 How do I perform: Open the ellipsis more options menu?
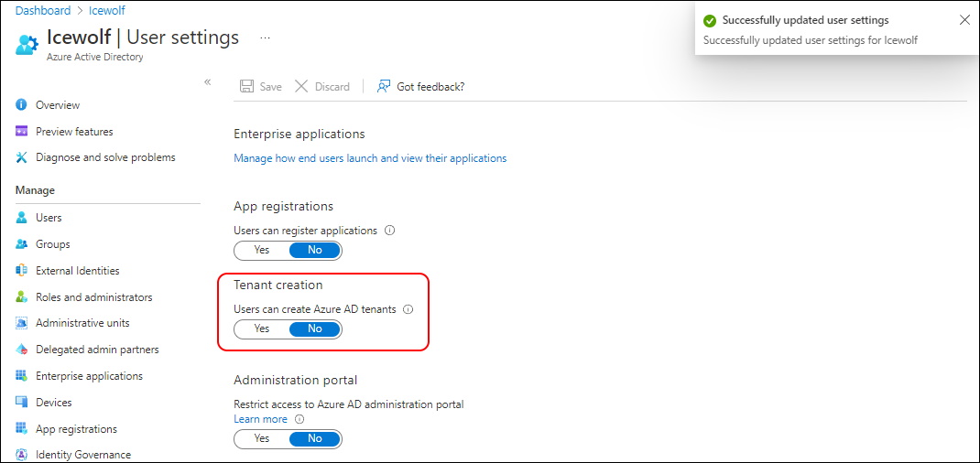tap(266, 38)
